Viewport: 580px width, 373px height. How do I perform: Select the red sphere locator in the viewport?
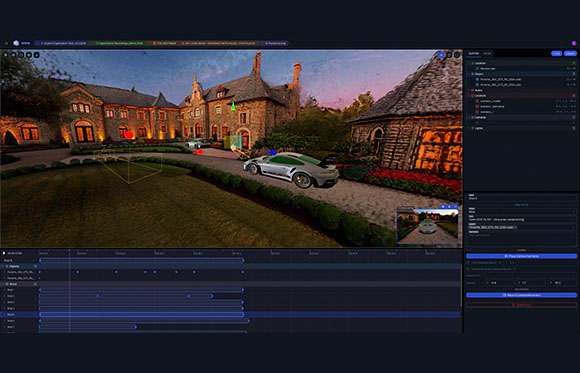(x=129, y=135)
